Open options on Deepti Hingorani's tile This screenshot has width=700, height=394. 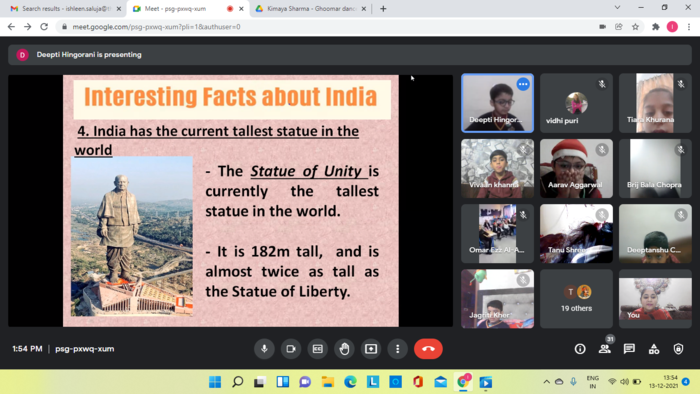pyautogui.click(x=523, y=84)
